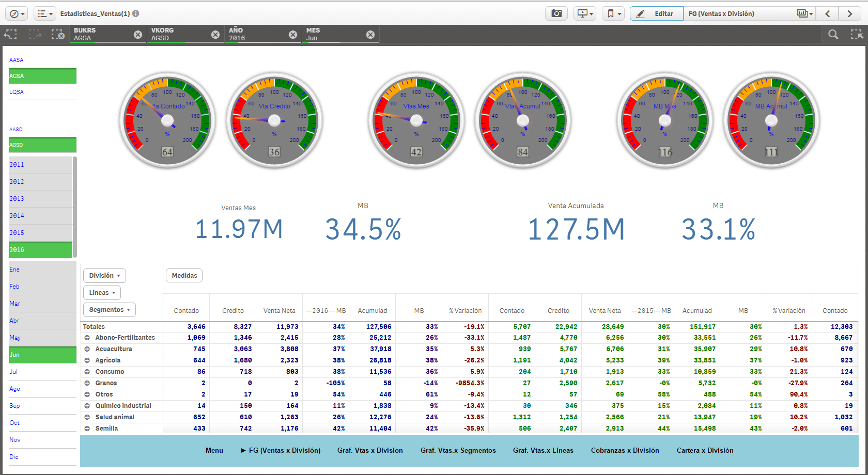The height and width of the screenshot is (475, 868).
Task: Go to the previous sheet
Action: (828, 13)
